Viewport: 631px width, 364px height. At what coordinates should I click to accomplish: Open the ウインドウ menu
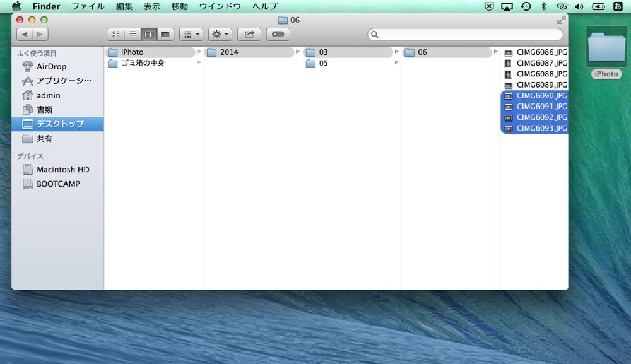click(220, 6)
